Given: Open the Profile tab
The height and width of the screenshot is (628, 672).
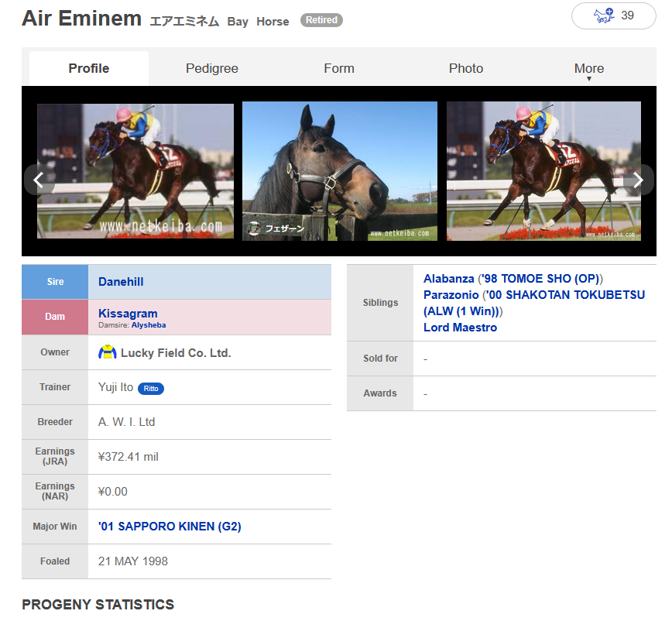Looking at the screenshot, I should 89,69.
